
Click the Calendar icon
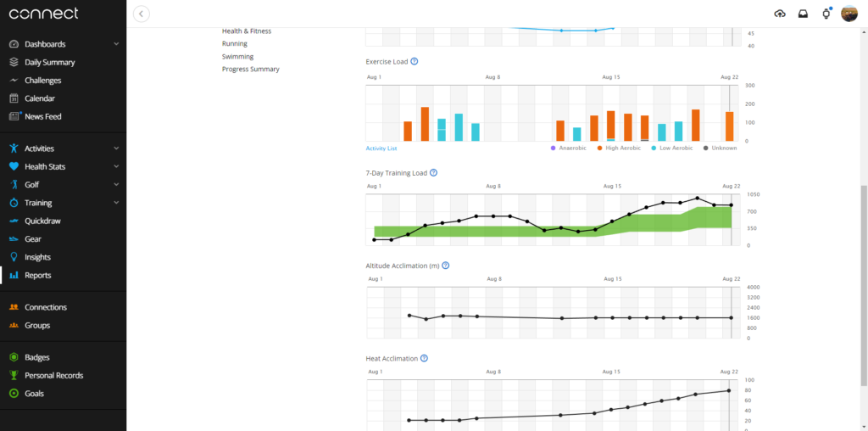(14, 98)
